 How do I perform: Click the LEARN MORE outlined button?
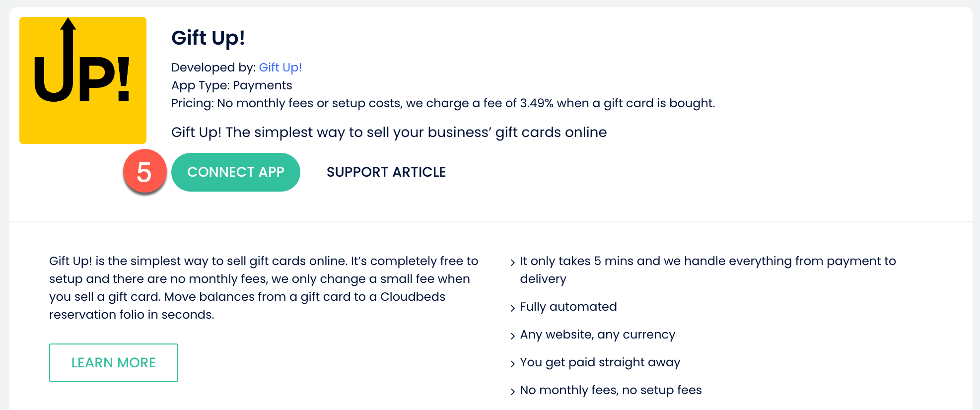[114, 363]
